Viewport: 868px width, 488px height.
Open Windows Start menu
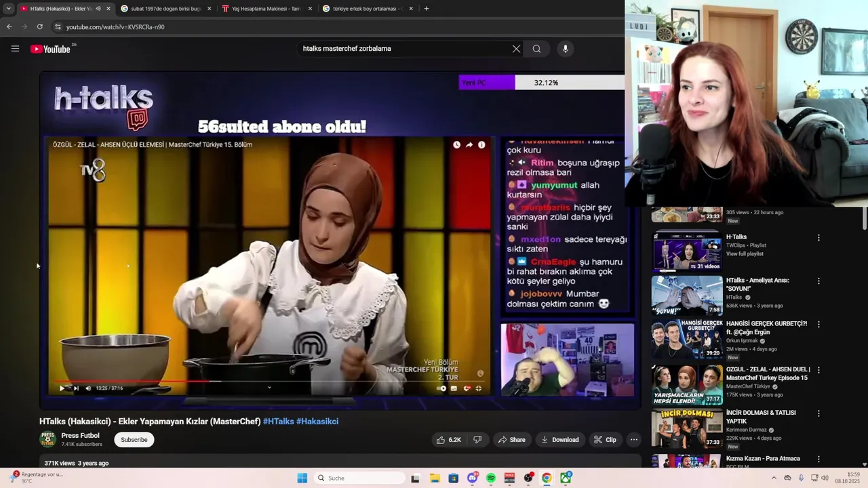point(302,478)
